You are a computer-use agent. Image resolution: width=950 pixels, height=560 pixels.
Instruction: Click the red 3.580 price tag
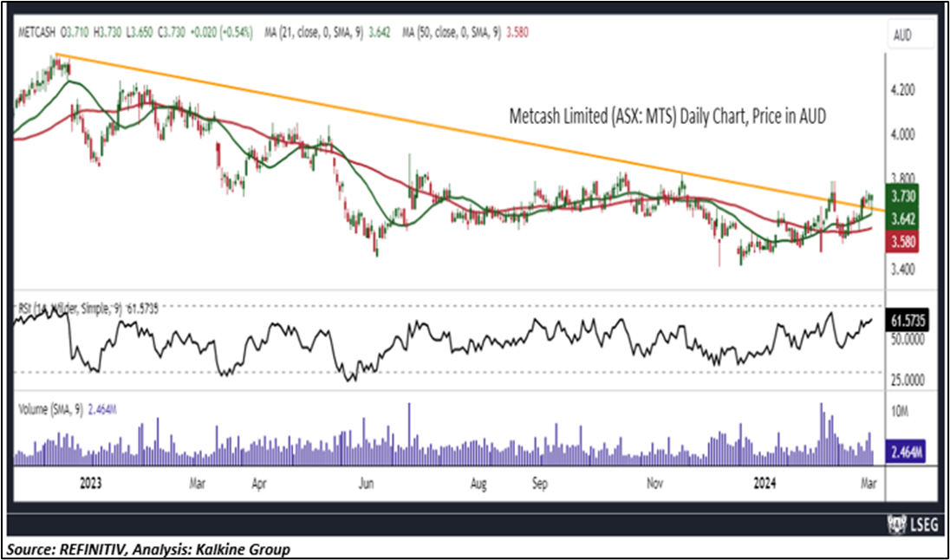(902, 242)
